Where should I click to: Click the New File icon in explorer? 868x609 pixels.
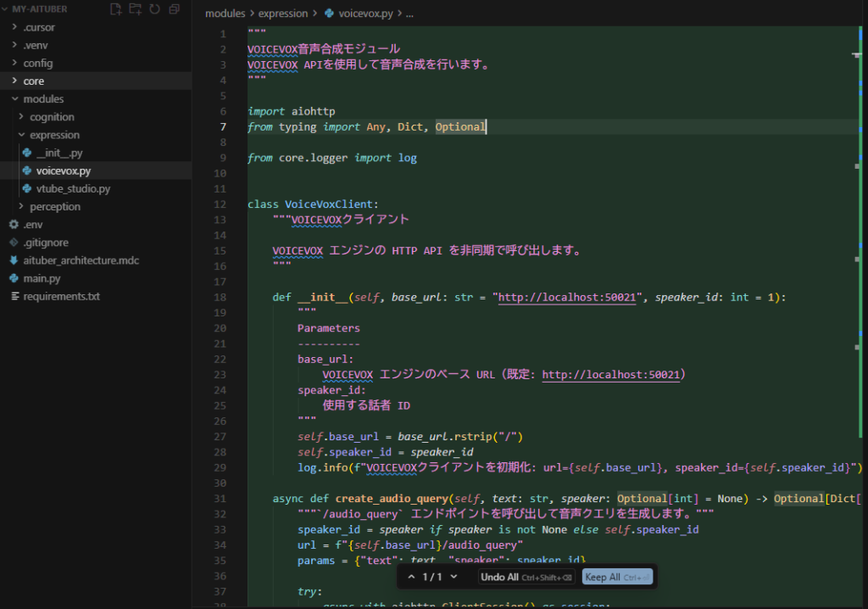[116, 9]
